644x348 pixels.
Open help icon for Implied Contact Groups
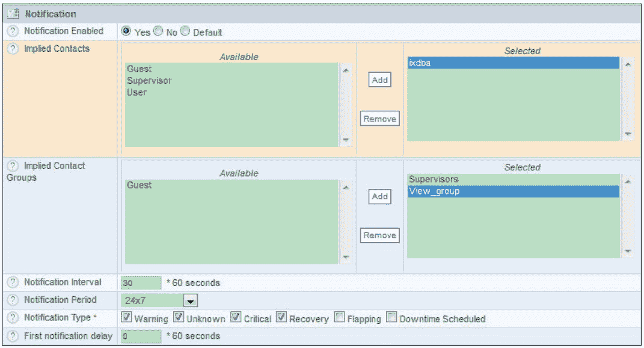coord(12,166)
